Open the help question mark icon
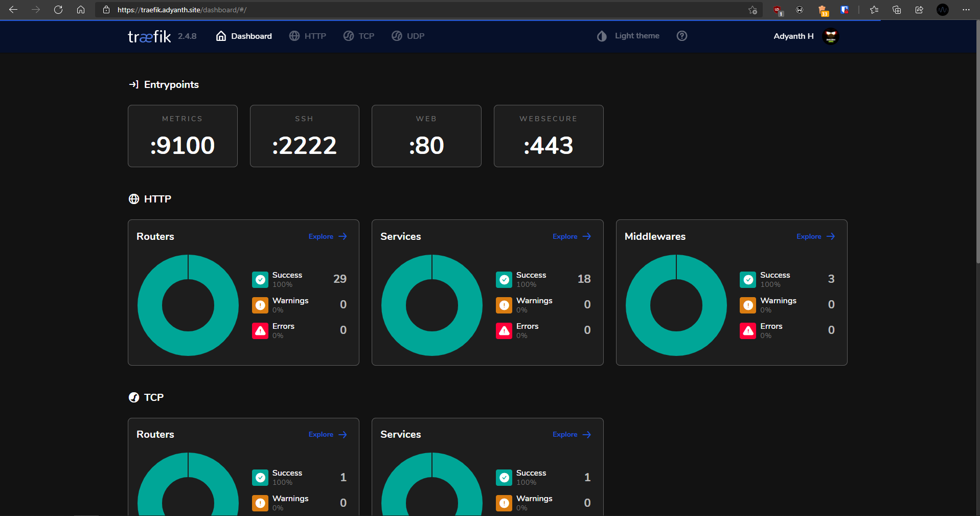Screen dimensions: 980x516 coord(681,36)
